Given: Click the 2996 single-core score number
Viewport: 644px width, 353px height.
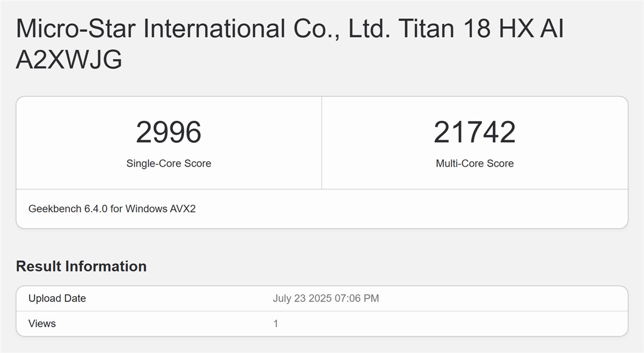Looking at the screenshot, I should click(x=169, y=132).
